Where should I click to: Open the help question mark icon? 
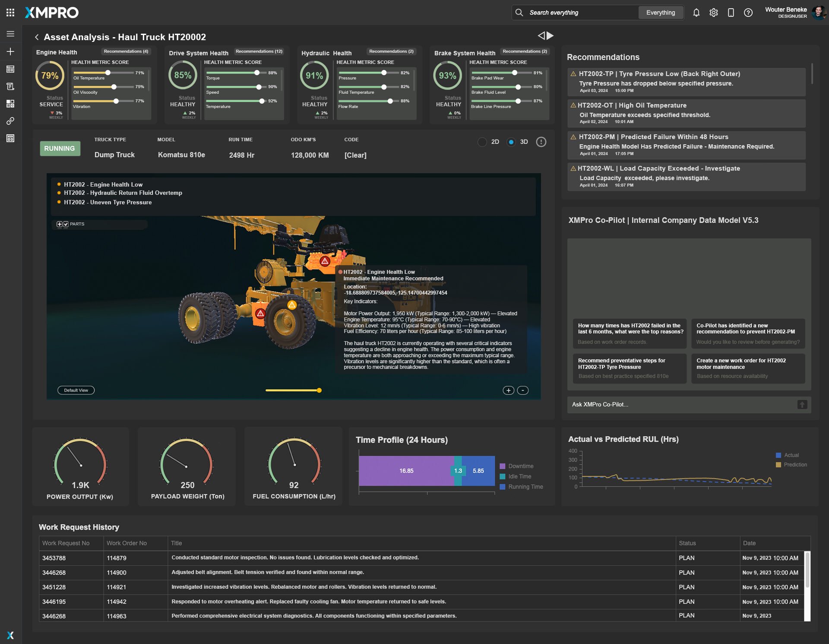[748, 13]
